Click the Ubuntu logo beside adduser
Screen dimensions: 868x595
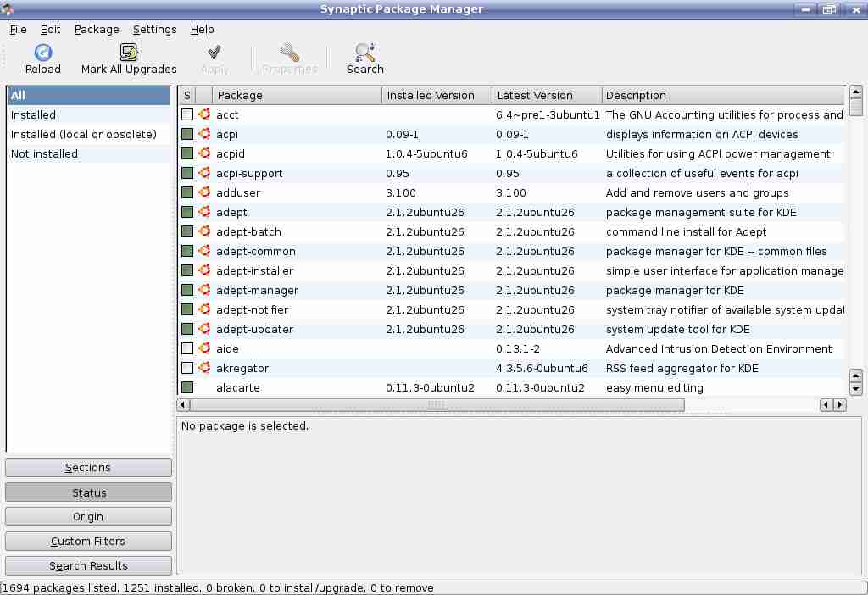pyautogui.click(x=204, y=192)
